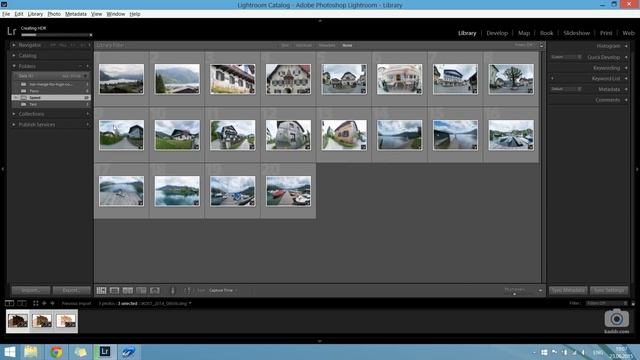Expand the Collections panel
The width and height of the screenshot is (640, 360).
pyautogui.click(x=14, y=114)
